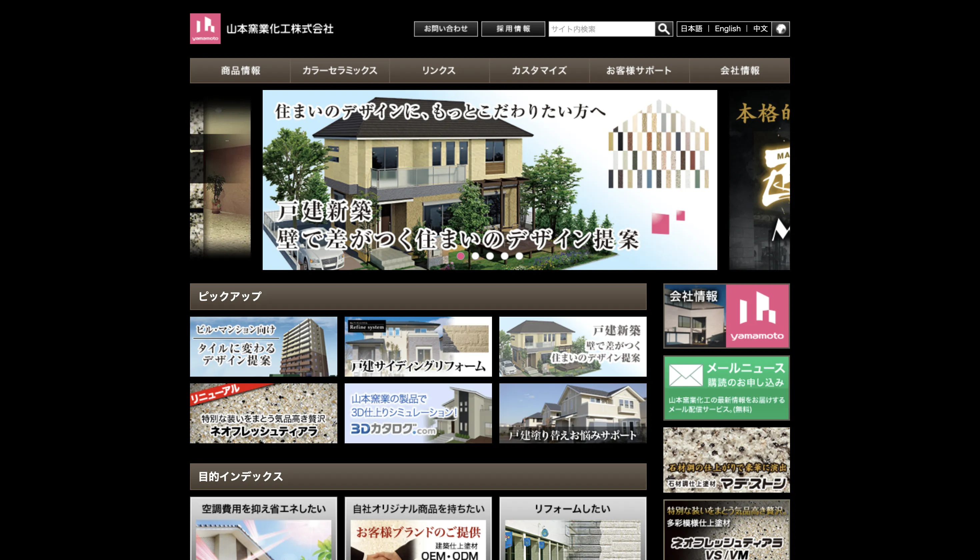Screen dimensions: 980x560
Task: Open the 商品情報 menu
Action: (240, 70)
